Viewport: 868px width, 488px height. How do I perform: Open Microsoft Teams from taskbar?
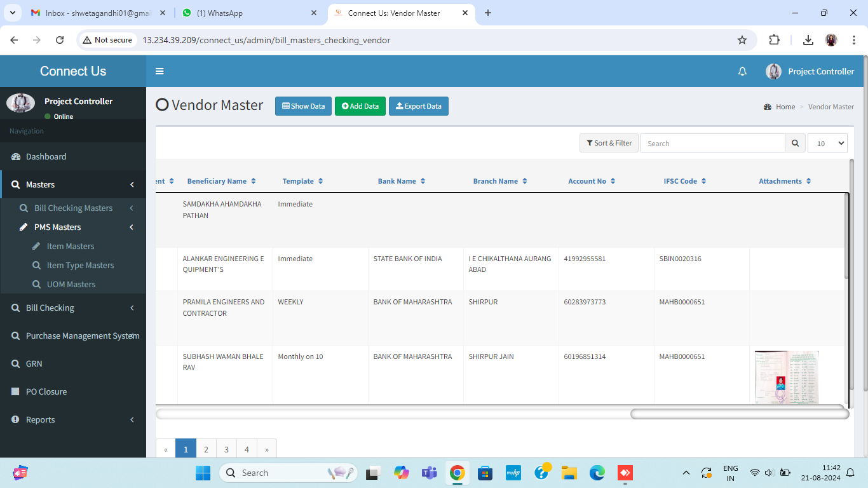coord(430,473)
